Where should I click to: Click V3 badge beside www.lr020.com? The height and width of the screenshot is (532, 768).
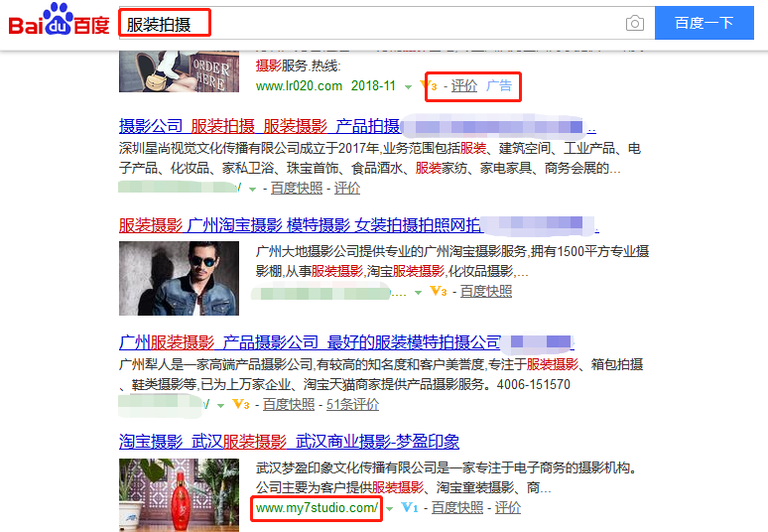point(429,85)
